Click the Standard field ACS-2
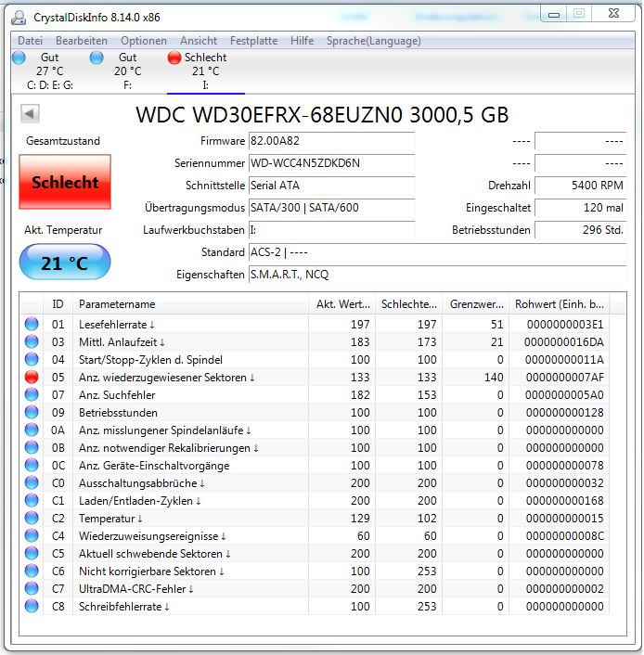The height and width of the screenshot is (655, 644). pyautogui.click(x=438, y=252)
